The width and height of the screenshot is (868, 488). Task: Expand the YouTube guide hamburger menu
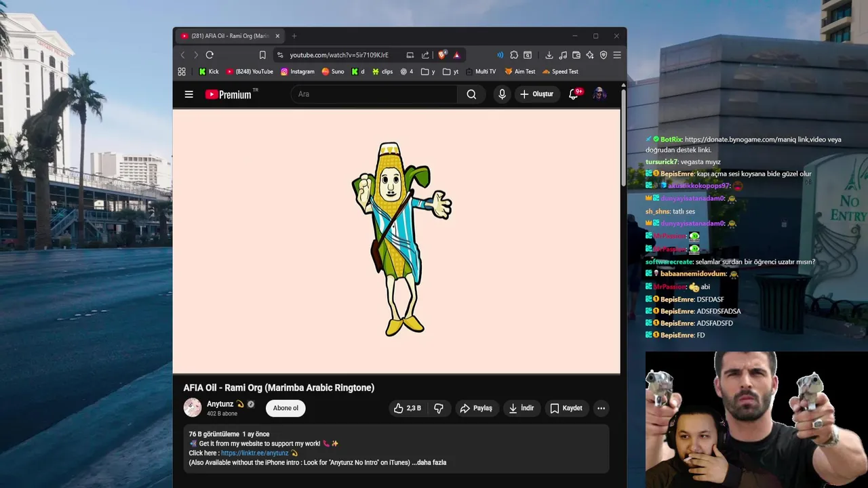pyautogui.click(x=189, y=94)
